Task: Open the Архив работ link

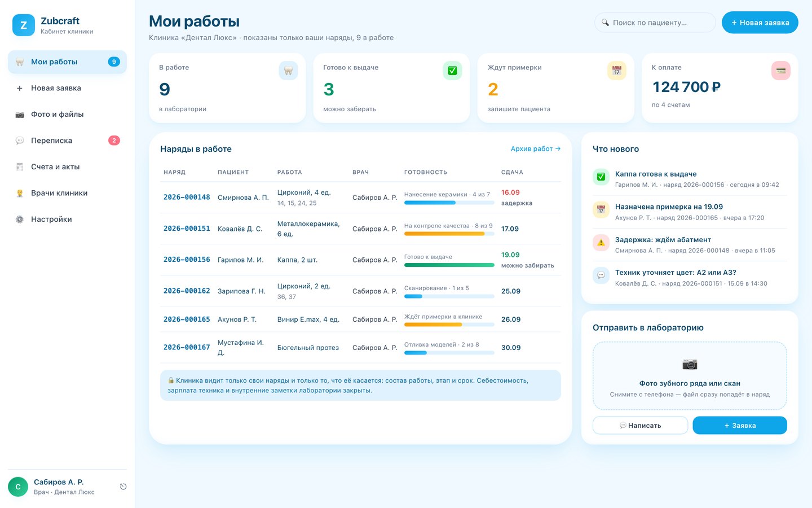Action: (x=536, y=149)
